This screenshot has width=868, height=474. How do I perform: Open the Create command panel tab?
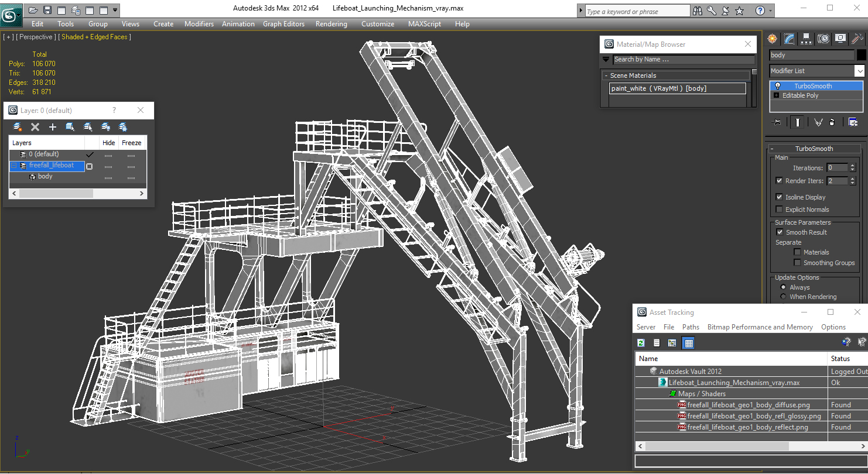[773, 39]
